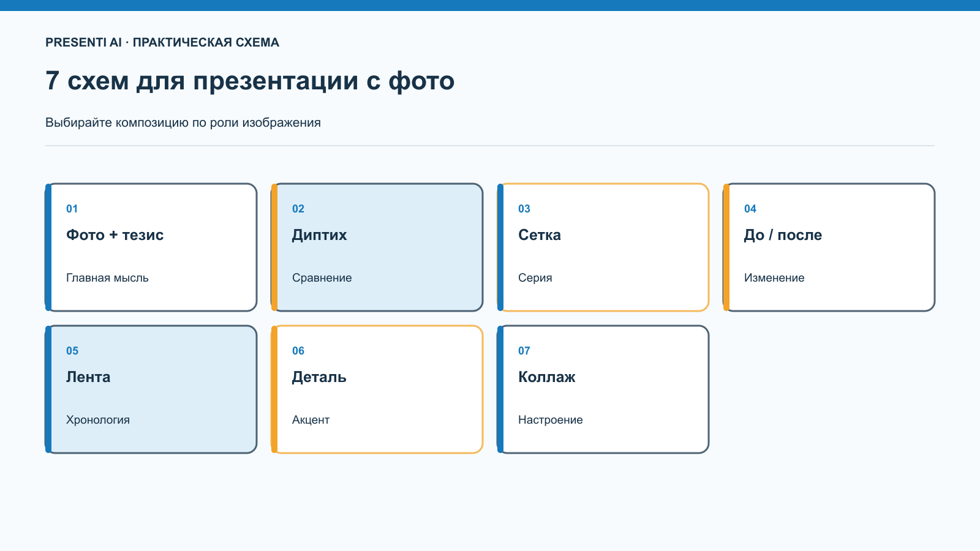
Task: Click the 'Сетка' card title
Action: pyautogui.click(x=540, y=235)
